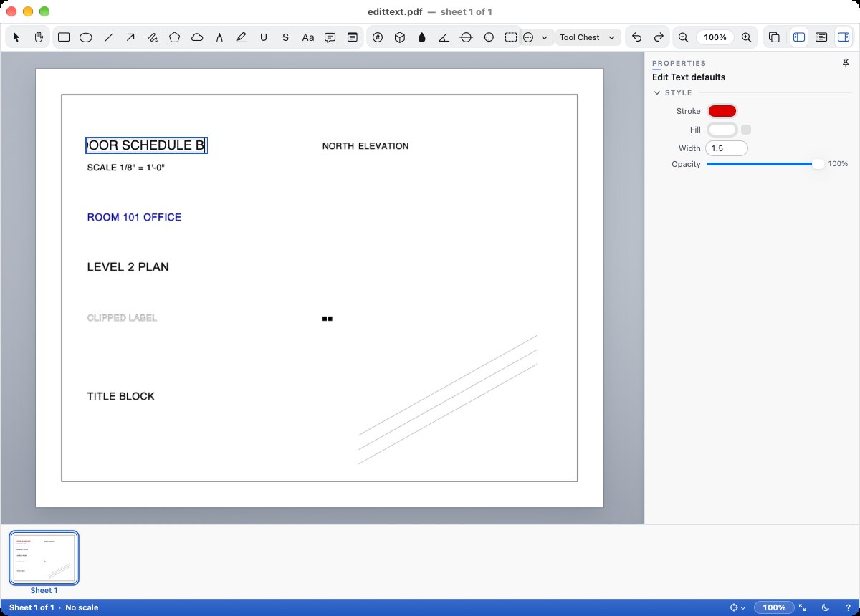Screen dimensions: 860x616
Task: Select the polygon tool
Action: (x=175, y=37)
